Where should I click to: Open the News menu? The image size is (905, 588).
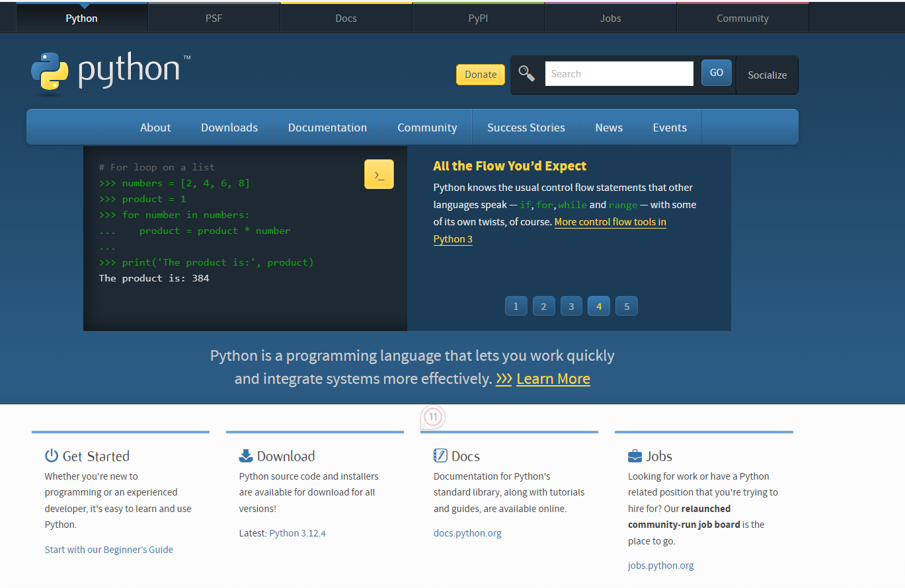609,128
